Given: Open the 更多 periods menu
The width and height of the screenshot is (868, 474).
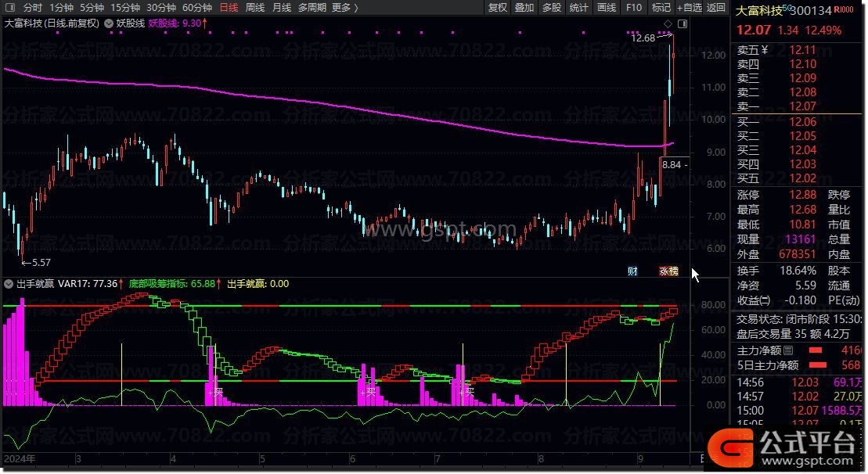Looking at the screenshot, I should coord(345,8).
